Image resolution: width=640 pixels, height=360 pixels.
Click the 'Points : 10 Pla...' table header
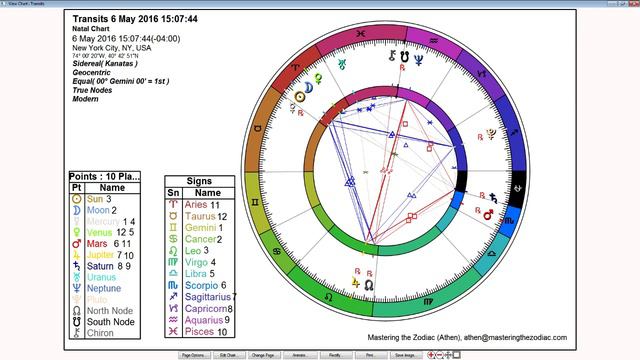point(104,177)
